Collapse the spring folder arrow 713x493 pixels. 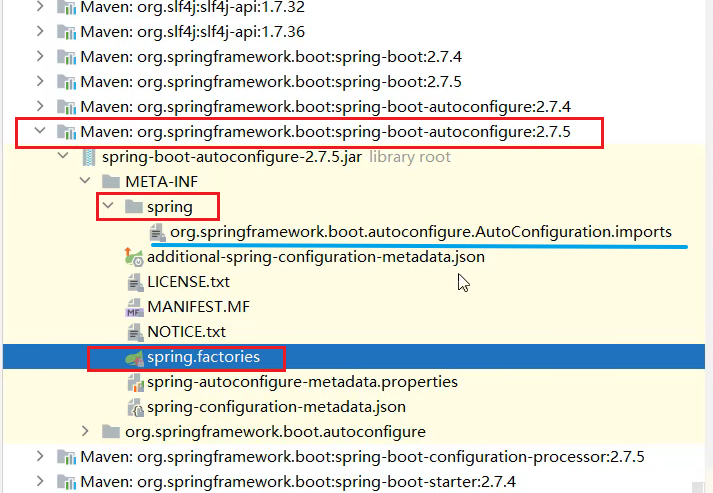(108, 207)
